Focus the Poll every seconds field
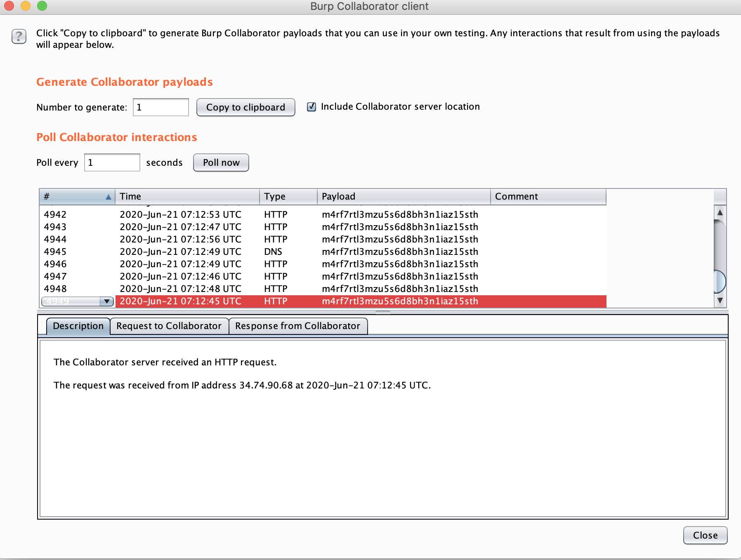This screenshot has height=560, width=741. click(112, 162)
